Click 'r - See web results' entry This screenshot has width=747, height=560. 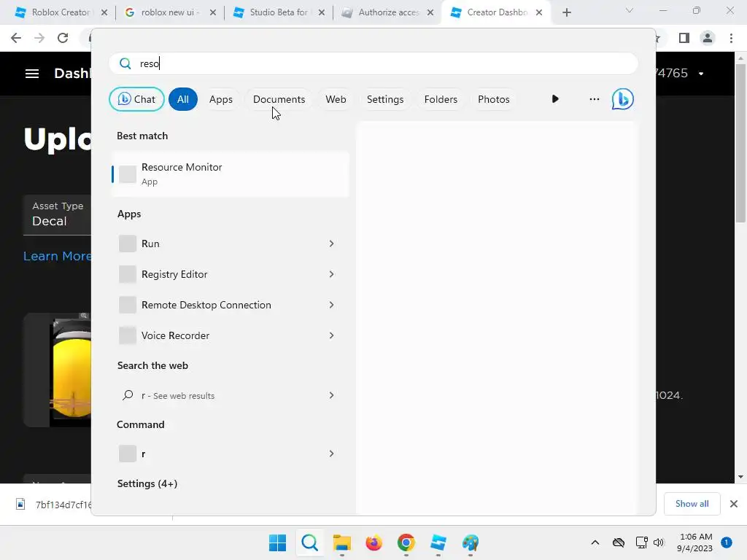point(231,395)
